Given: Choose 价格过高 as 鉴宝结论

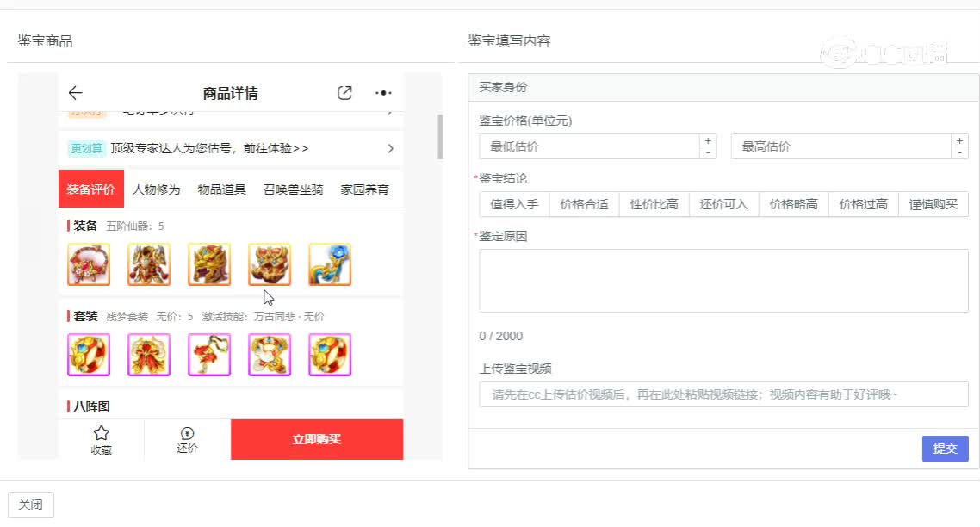Looking at the screenshot, I should pos(864,204).
